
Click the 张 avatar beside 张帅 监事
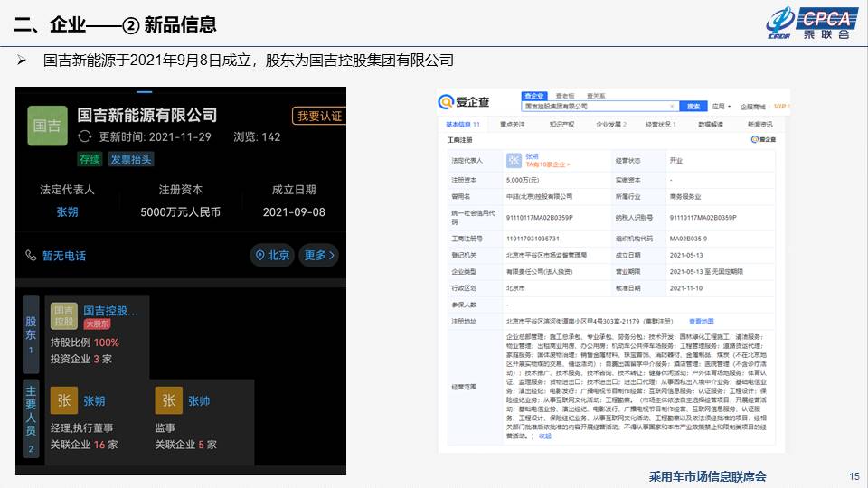tap(168, 400)
